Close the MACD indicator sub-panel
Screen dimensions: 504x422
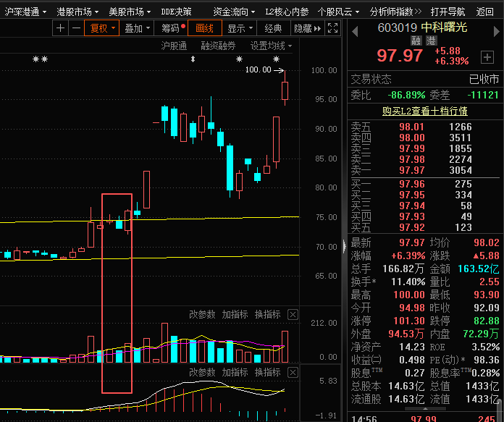click(x=293, y=372)
